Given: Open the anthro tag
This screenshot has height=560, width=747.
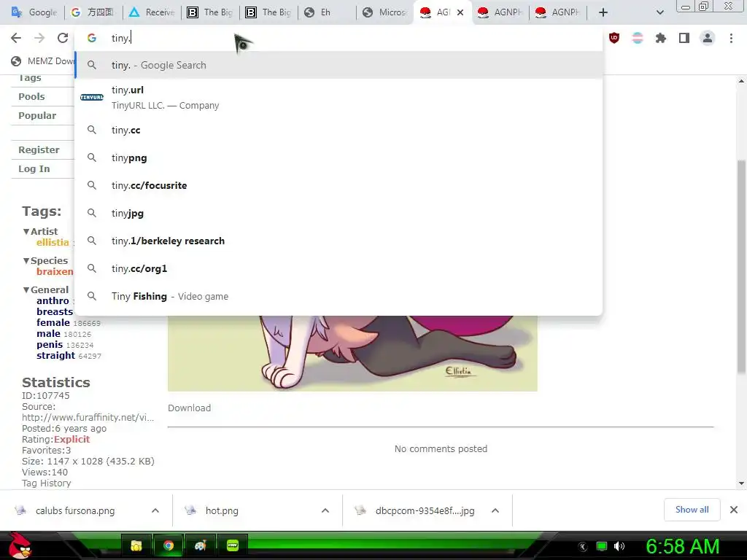Looking at the screenshot, I should coord(53,301).
